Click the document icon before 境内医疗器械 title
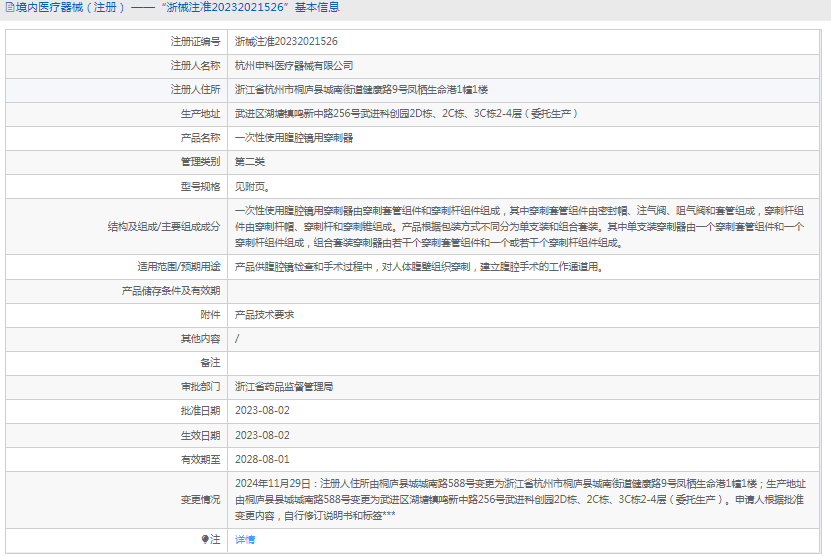This screenshot has height=556, width=831. 10,7
